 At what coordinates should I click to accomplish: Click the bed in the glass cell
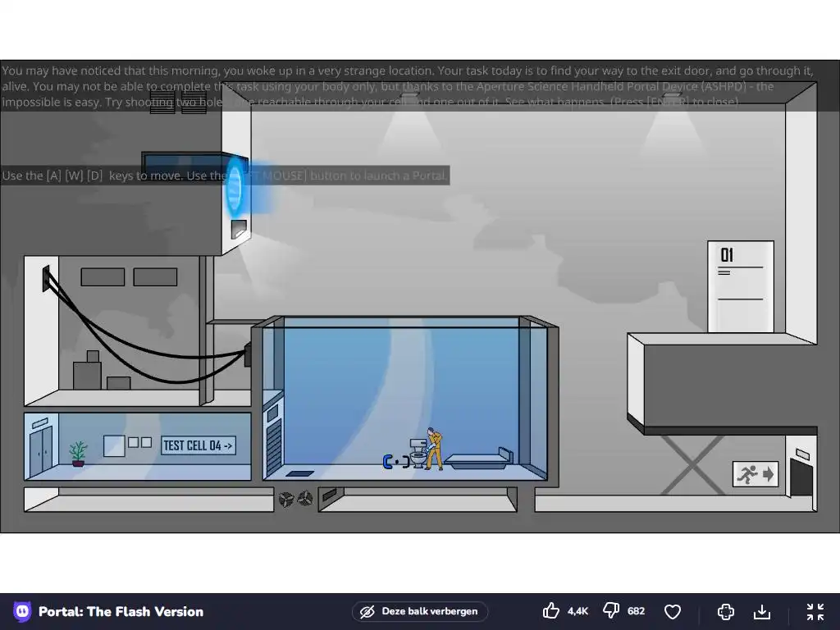click(479, 459)
